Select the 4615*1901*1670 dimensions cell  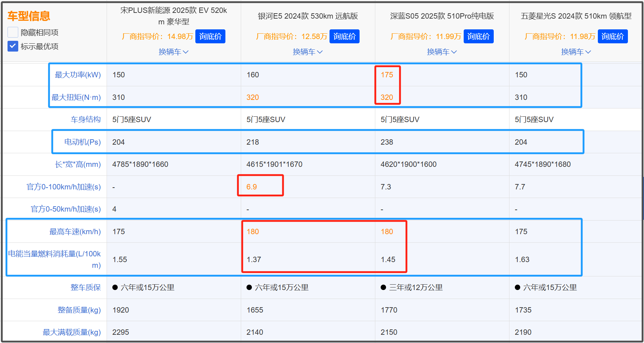click(x=274, y=164)
